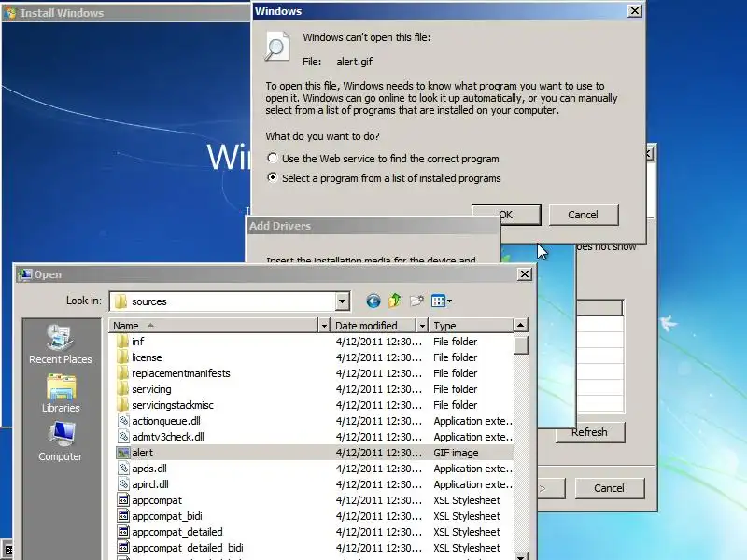Open Libraries in Open dialog sidebar
Viewport: 747px width, 560px height.
[x=61, y=393]
